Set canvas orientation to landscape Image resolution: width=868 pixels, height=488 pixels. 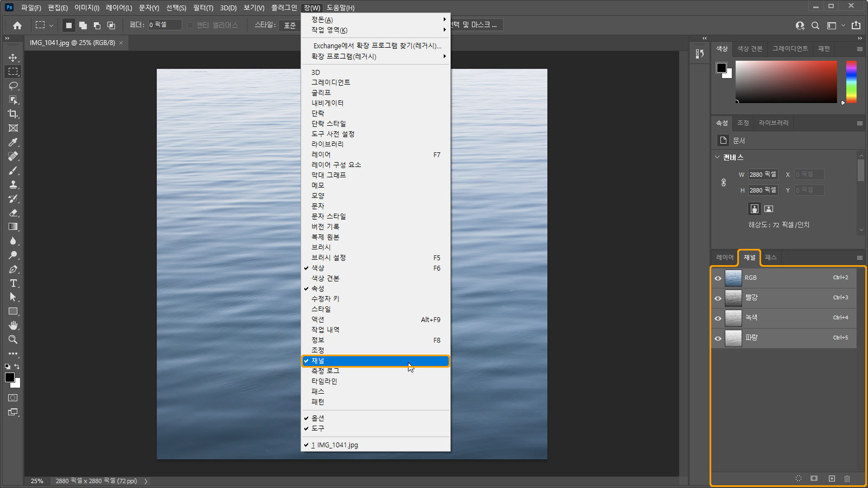pyautogui.click(x=769, y=209)
